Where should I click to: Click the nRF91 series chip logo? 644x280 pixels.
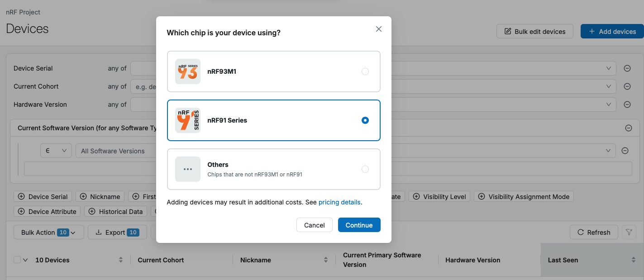[188, 120]
